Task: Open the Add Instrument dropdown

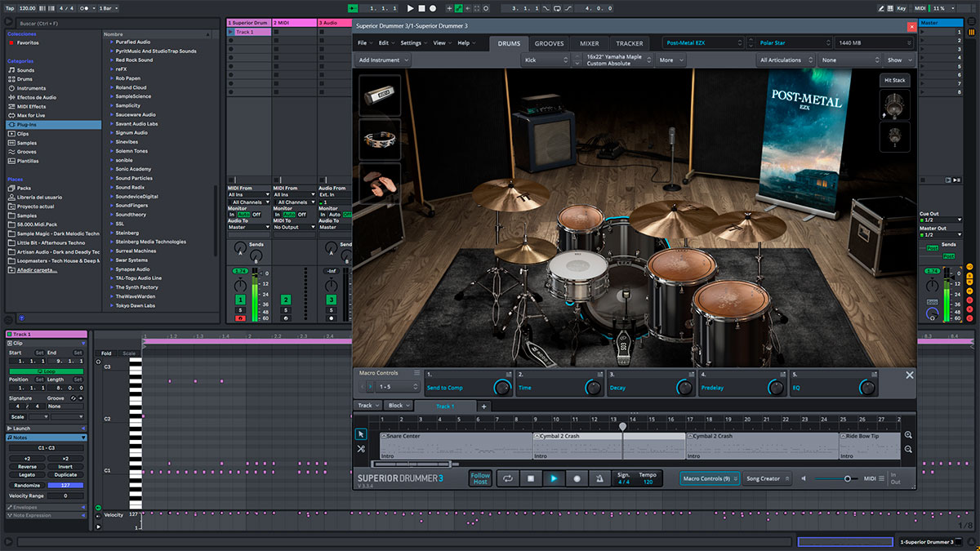Action: point(383,60)
